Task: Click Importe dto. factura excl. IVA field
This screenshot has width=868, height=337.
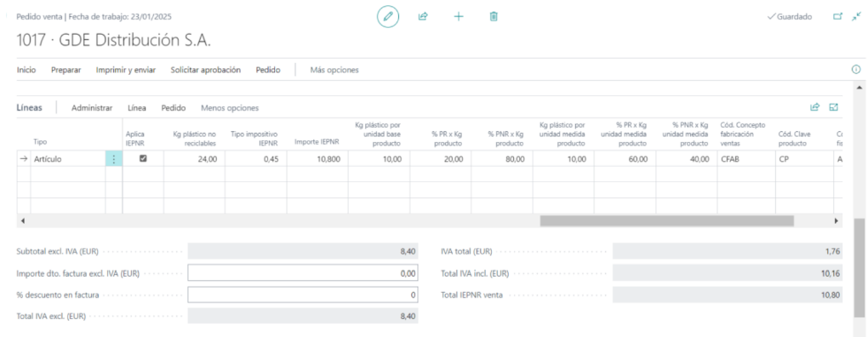Action: pyautogui.click(x=303, y=273)
